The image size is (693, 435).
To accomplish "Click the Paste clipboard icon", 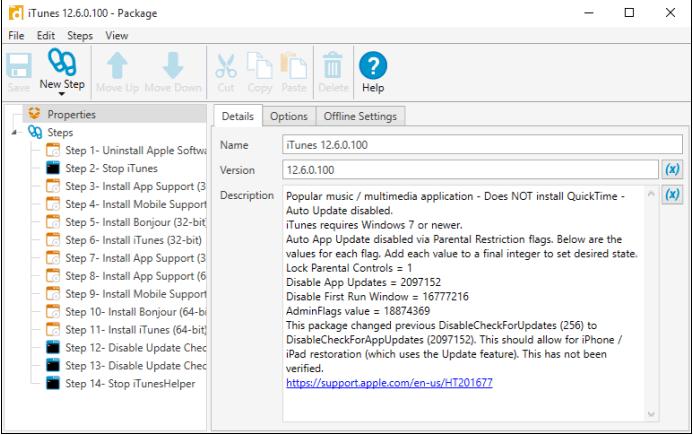I will tap(294, 65).
